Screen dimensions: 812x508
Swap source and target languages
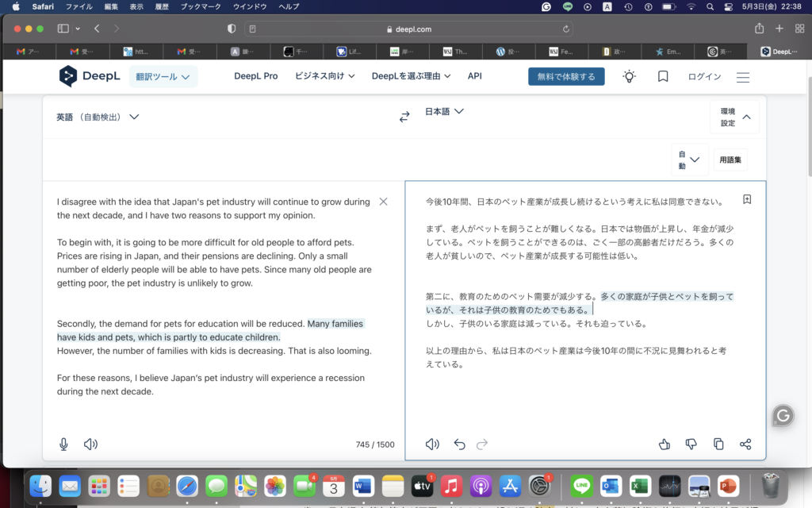click(404, 117)
